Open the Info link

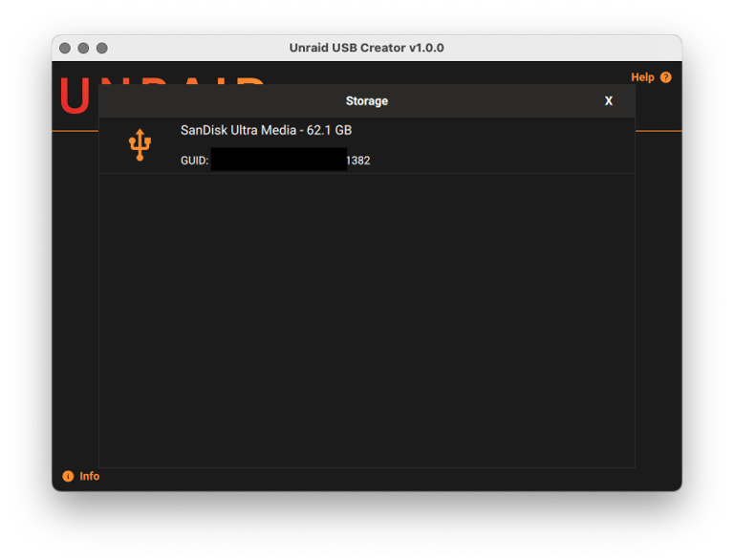point(90,476)
